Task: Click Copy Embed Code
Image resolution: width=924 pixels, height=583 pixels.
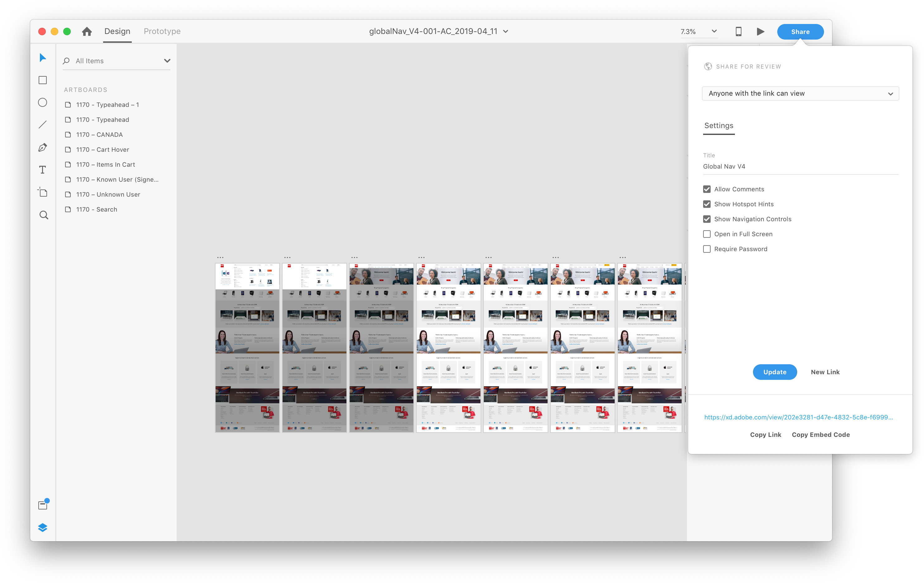Action: click(821, 434)
